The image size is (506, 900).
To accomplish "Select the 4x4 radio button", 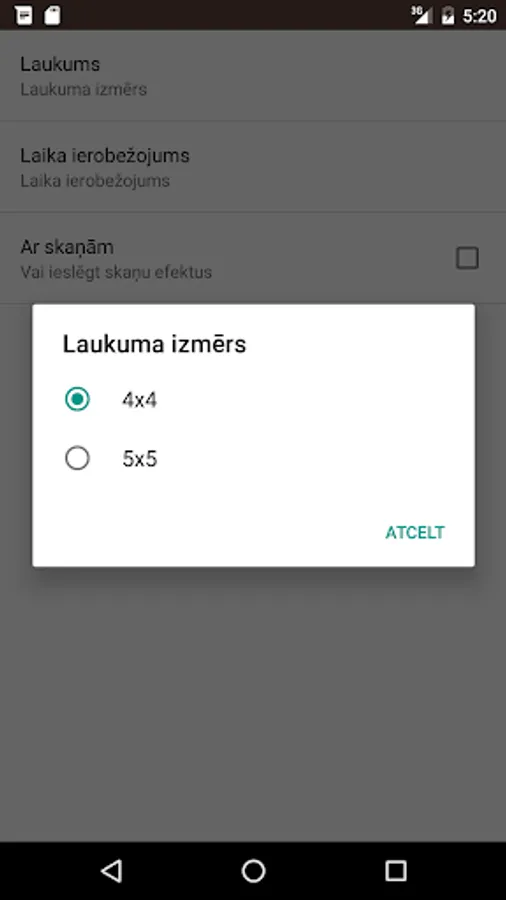I will (77, 399).
